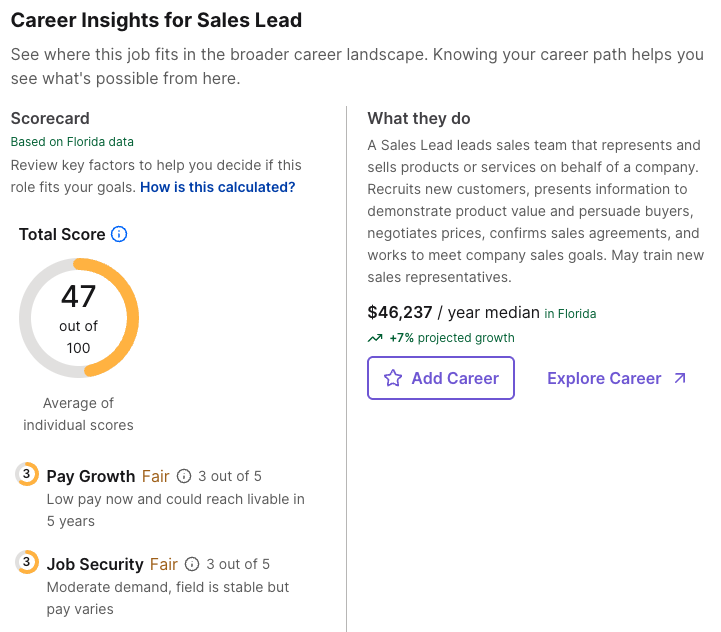The height and width of the screenshot is (632, 721).
Task: Click the Moderate demand description text
Action: point(168,598)
